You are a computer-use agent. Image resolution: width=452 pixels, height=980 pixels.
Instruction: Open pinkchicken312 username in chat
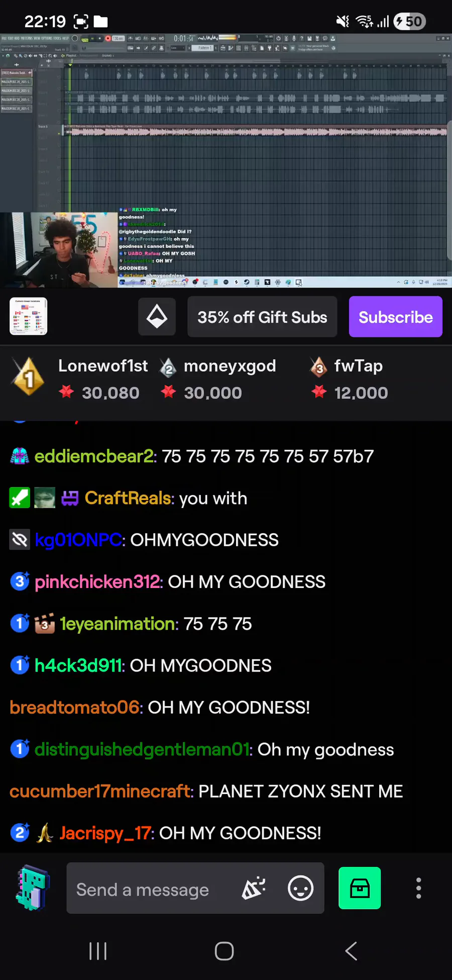click(98, 581)
